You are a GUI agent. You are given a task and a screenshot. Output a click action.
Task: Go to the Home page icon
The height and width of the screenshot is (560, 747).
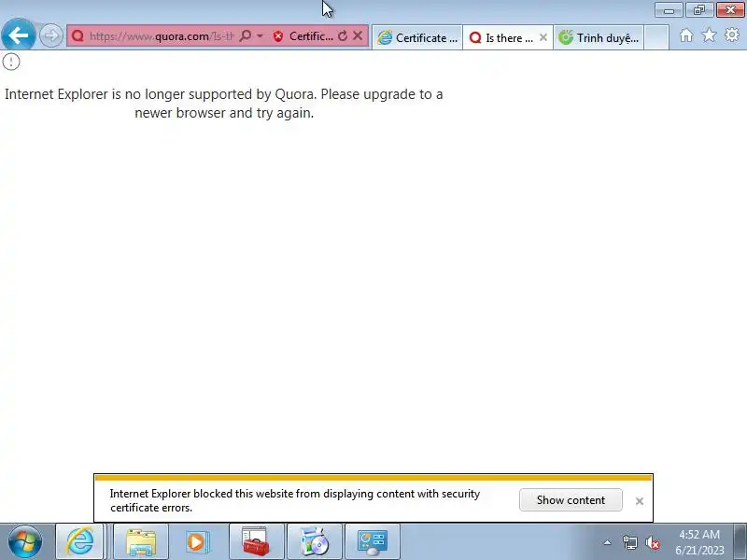[x=686, y=35]
